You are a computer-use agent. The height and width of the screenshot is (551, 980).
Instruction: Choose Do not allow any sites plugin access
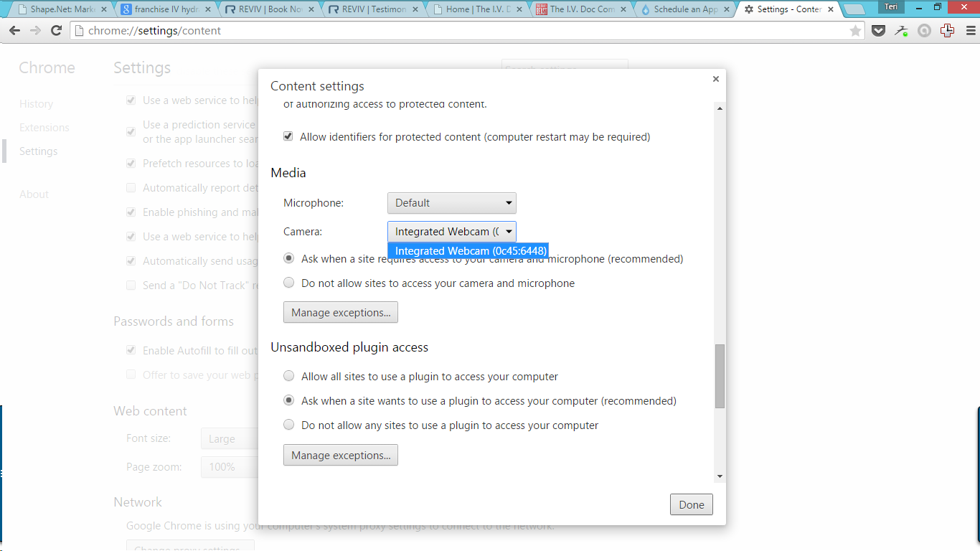[288, 425]
